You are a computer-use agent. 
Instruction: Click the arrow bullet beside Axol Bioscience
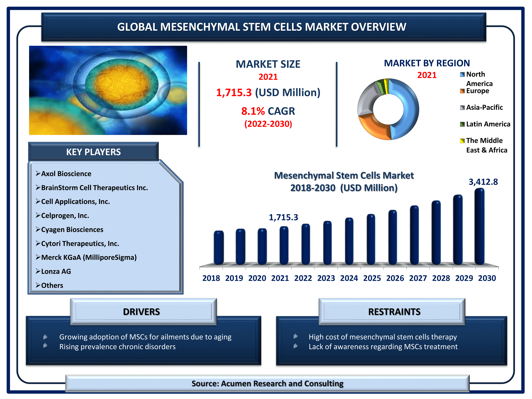click(38, 173)
